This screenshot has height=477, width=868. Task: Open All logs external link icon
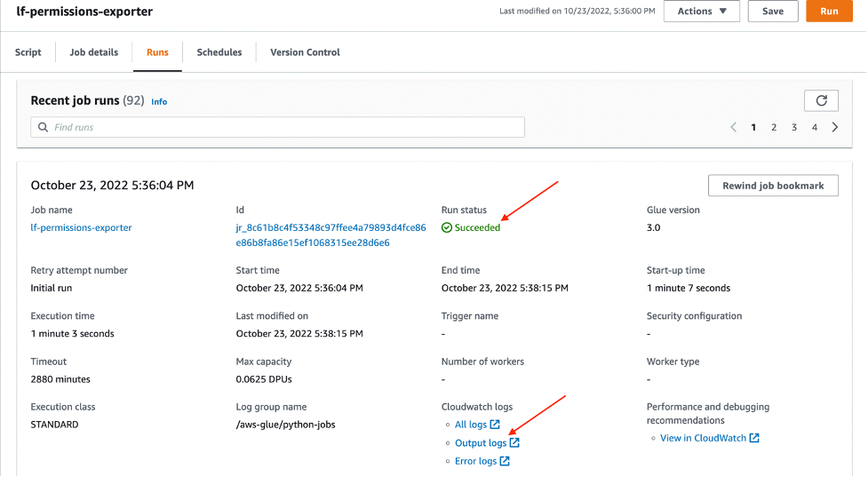[495, 425]
